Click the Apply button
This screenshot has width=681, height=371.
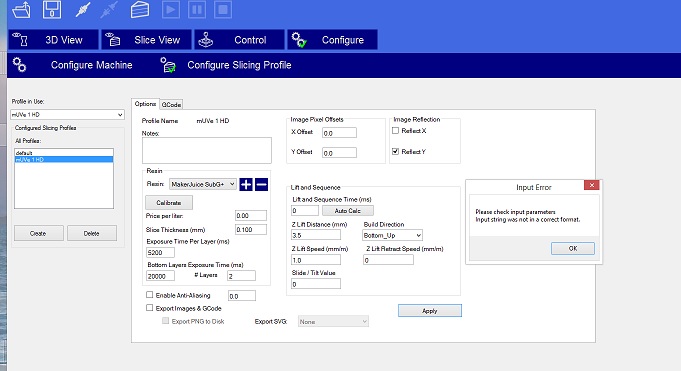[x=430, y=311]
